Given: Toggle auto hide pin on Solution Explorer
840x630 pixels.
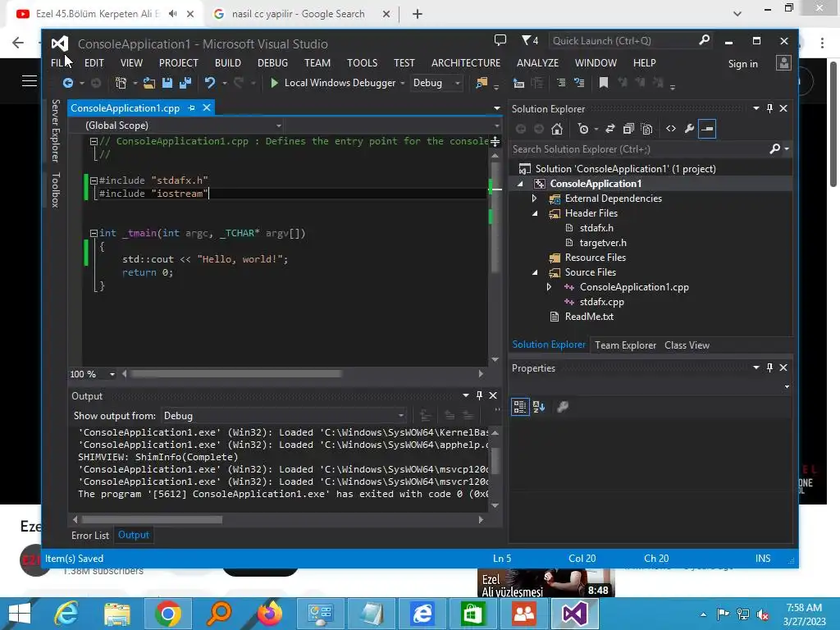Looking at the screenshot, I should [x=769, y=108].
